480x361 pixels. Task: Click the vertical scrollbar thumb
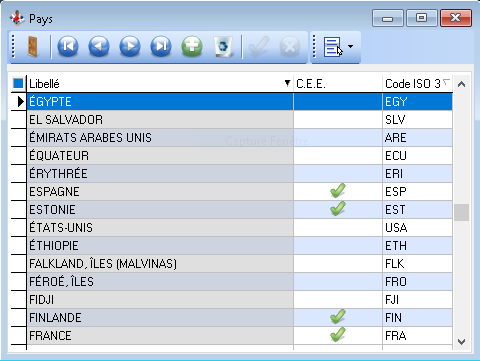[x=461, y=212]
